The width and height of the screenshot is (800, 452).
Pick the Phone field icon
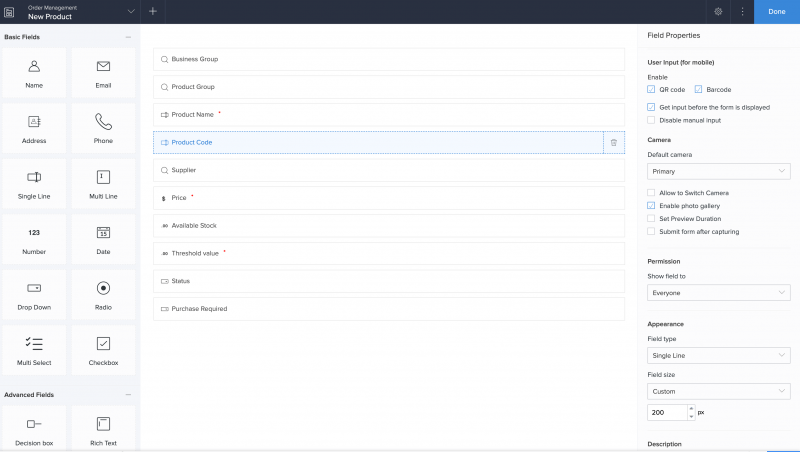point(103,122)
